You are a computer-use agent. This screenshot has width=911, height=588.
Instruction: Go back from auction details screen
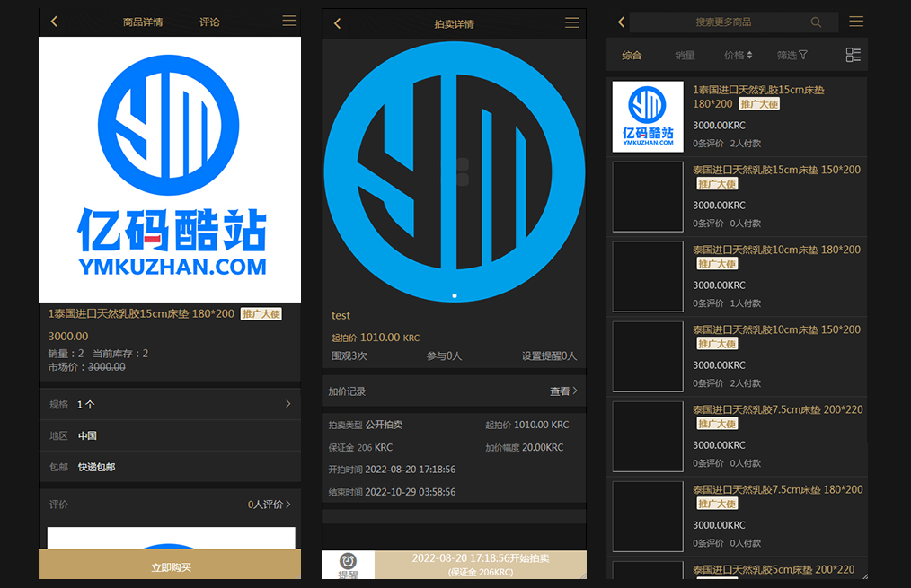click(x=337, y=23)
